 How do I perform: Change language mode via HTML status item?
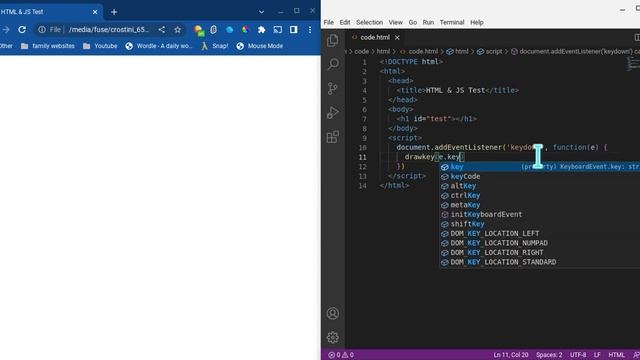tap(616, 355)
